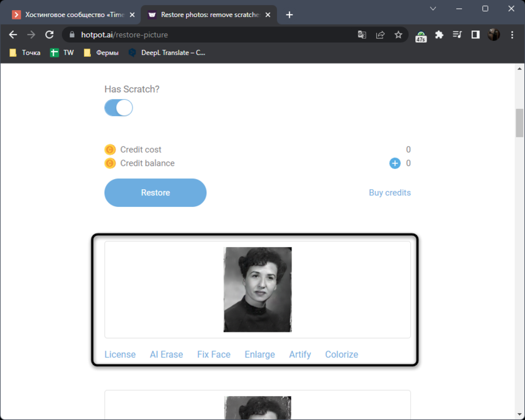Click the plus icon beside Credit balance
The height and width of the screenshot is (420, 525).
click(x=395, y=163)
